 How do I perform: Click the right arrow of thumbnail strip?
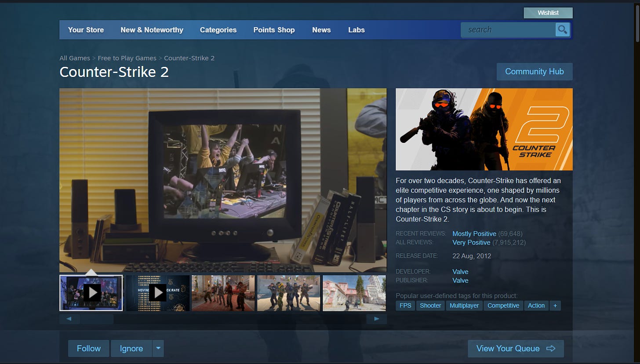click(x=377, y=319)
